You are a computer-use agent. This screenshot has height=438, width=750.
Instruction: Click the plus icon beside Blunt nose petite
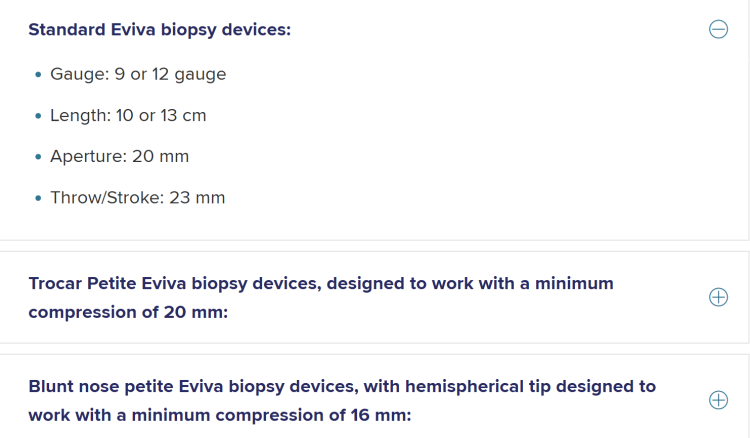coord(718,400)
